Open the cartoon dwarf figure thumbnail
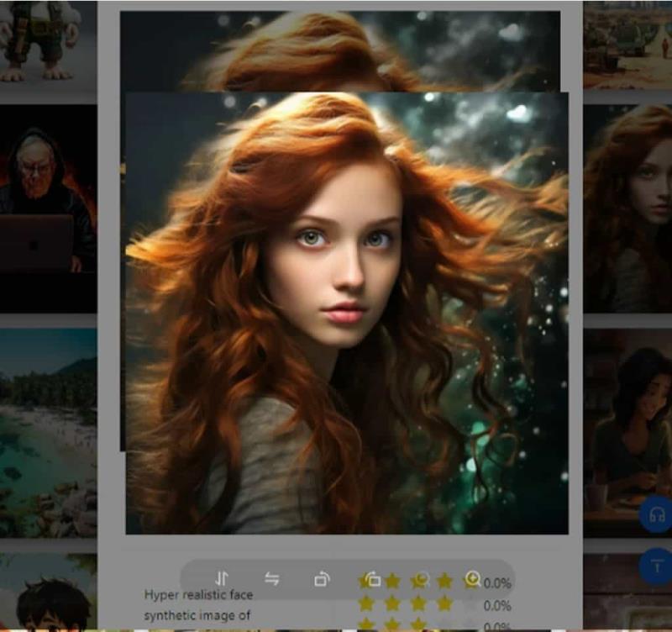 coord(49,45)
